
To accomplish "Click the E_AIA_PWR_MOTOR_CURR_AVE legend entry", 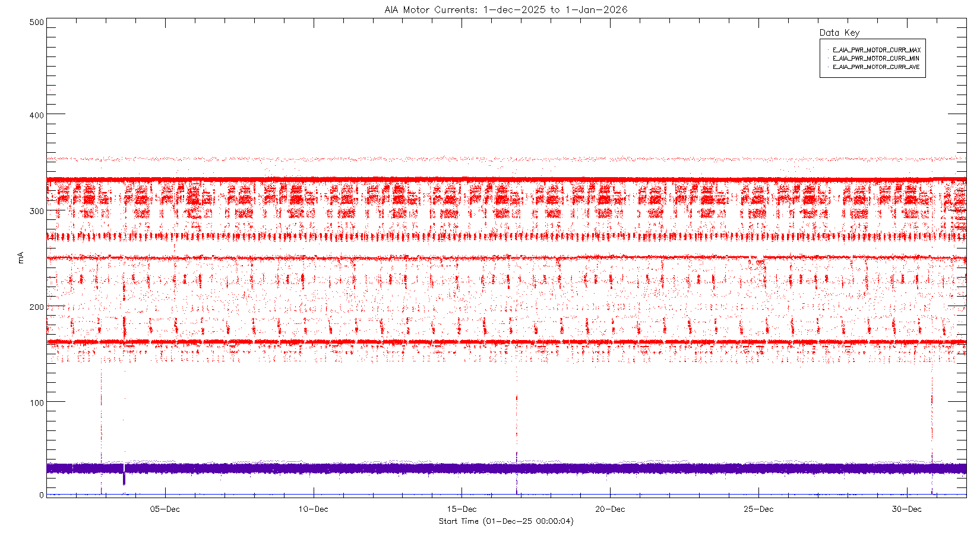I will pyautogui.click(x=875, y=67).
